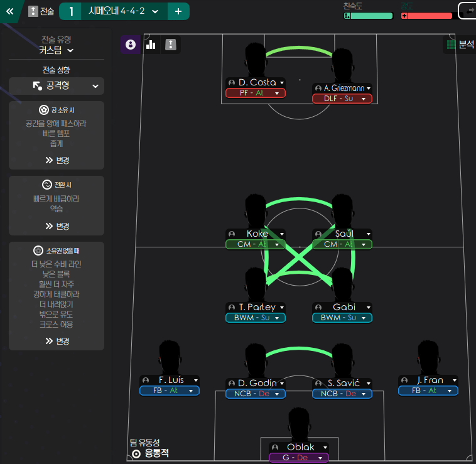Click the 전환 시 transition icon

[46, 185]
